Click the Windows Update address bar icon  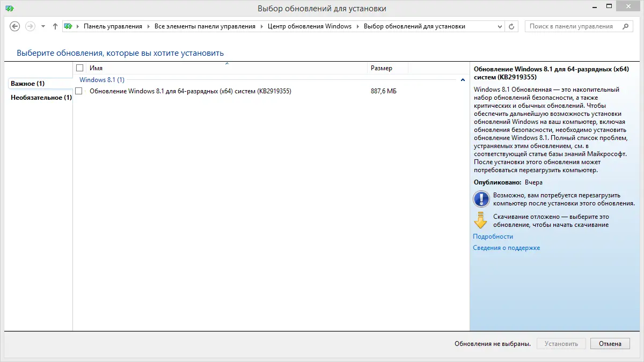(68, 26)
